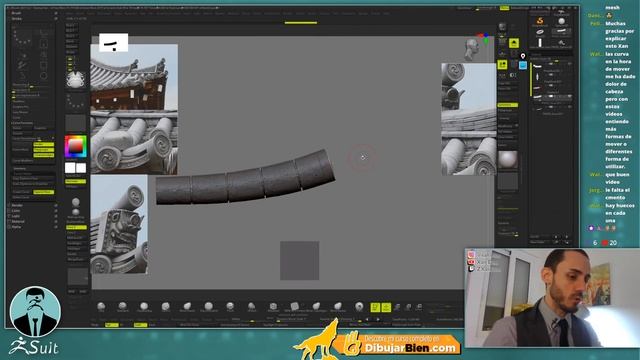Screen dimensions: 640x360
Task: Select the gold S SimpleBrush tool icon
Action: click(x=540, y=21)
